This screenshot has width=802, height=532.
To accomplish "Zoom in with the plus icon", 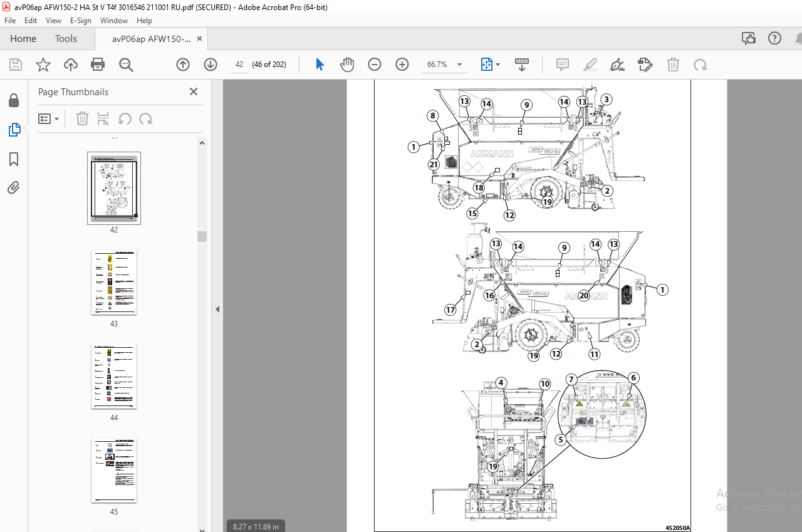I will [402, 65].
